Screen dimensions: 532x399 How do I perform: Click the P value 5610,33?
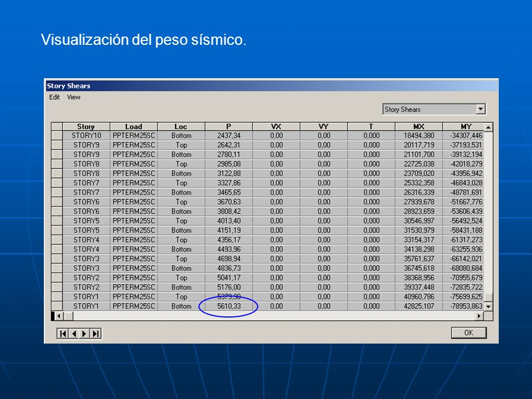[x=229, y=306]
